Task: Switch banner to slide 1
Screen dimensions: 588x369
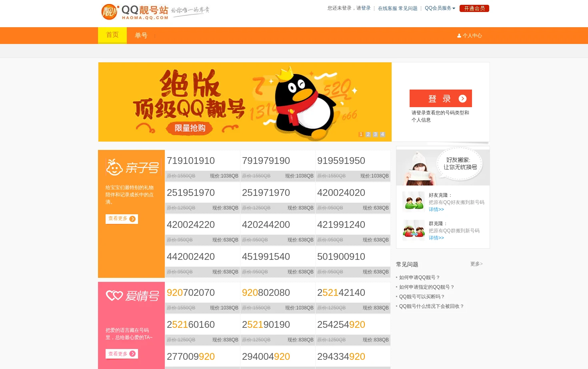Action: tap(361, 134)
